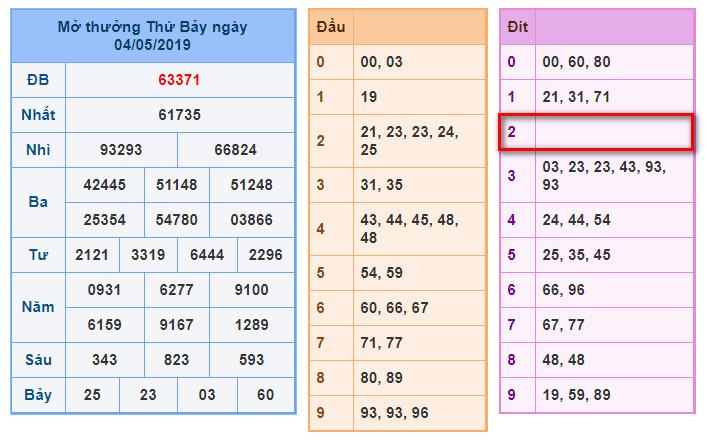Image resolution: width=707 pixels, height=441 pixels.
Task: Click the second prize number 66824
Action: click(235, 150)
